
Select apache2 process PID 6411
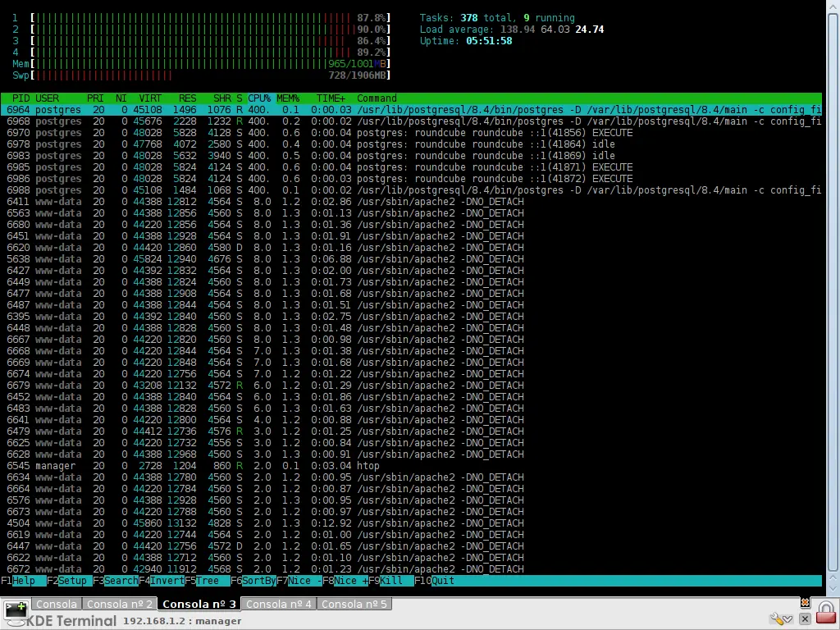click(x=411, y=202)
